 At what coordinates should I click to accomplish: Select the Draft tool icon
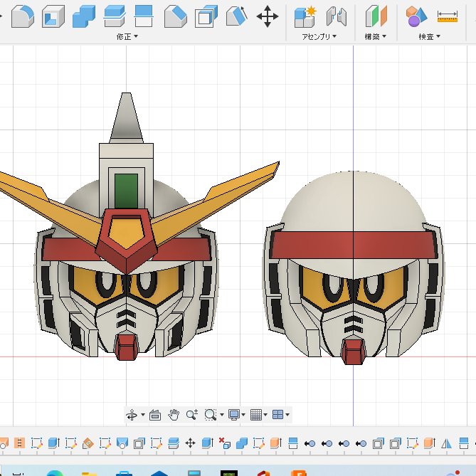[x=237, y=16]
